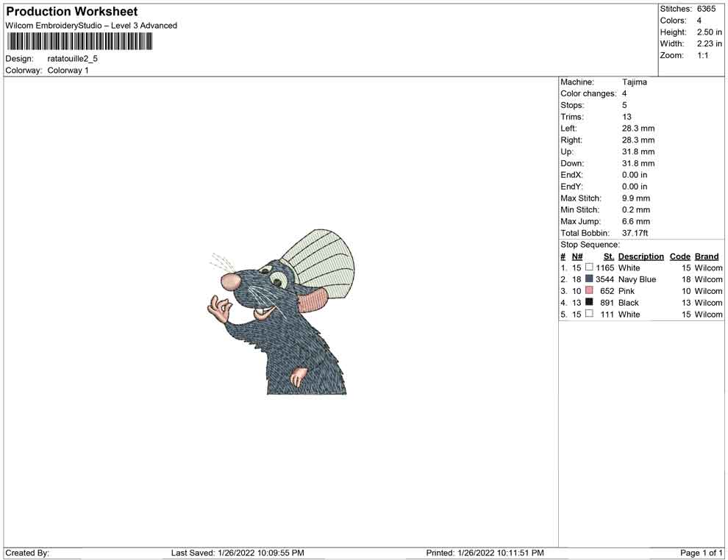This screenshot has width=728, height=560.
Task: Click the Page 1 of 1 indicator
Action: (701, 553)
